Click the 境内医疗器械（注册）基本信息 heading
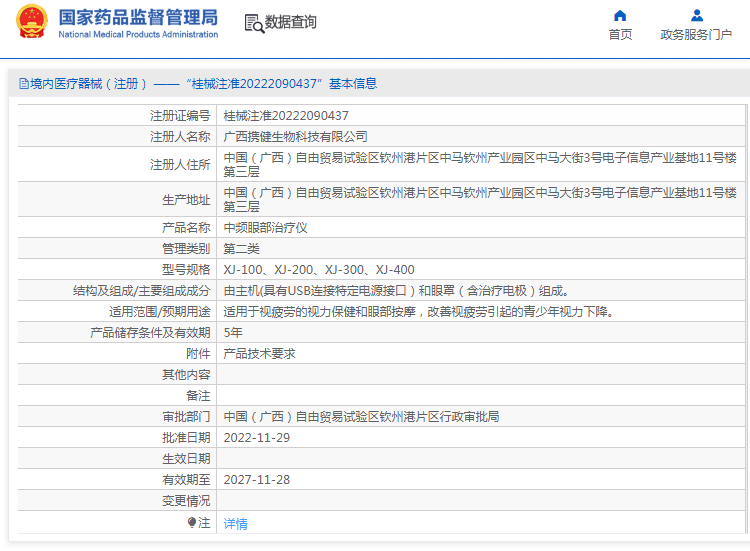750x551 pixels. (x=198, y=84)
